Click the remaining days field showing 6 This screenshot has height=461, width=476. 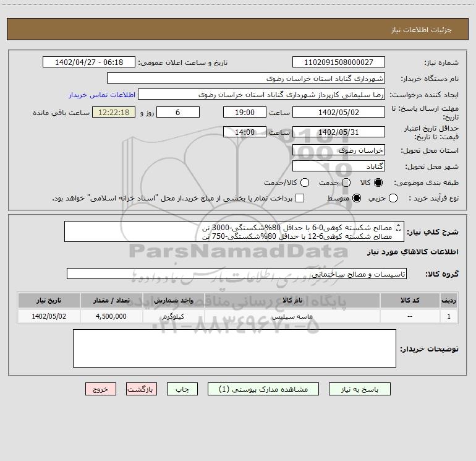(178, 113)
